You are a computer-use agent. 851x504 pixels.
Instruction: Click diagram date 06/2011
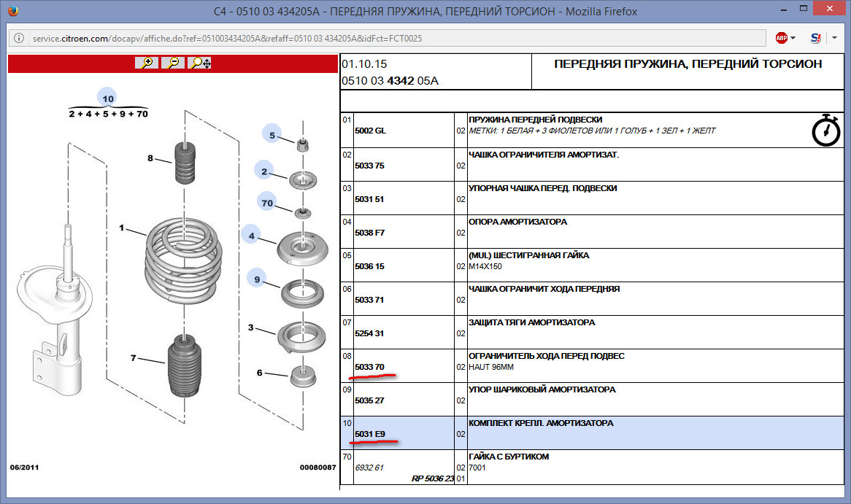[24, 467]
